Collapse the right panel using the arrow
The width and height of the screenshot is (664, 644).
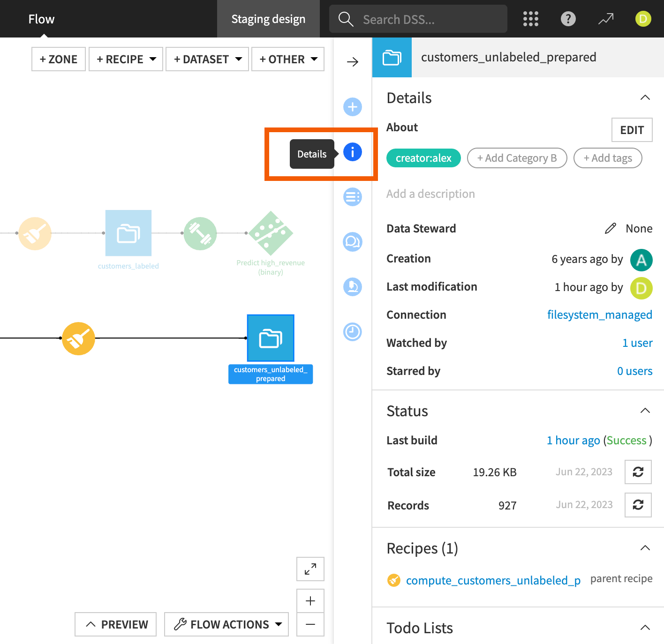click(x=353, y=62)
